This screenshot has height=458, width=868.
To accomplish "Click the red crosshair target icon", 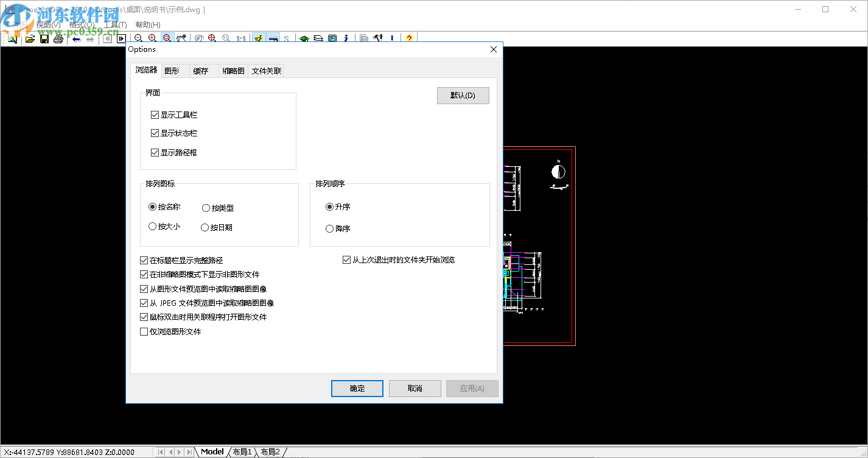I will coord(212,38).
